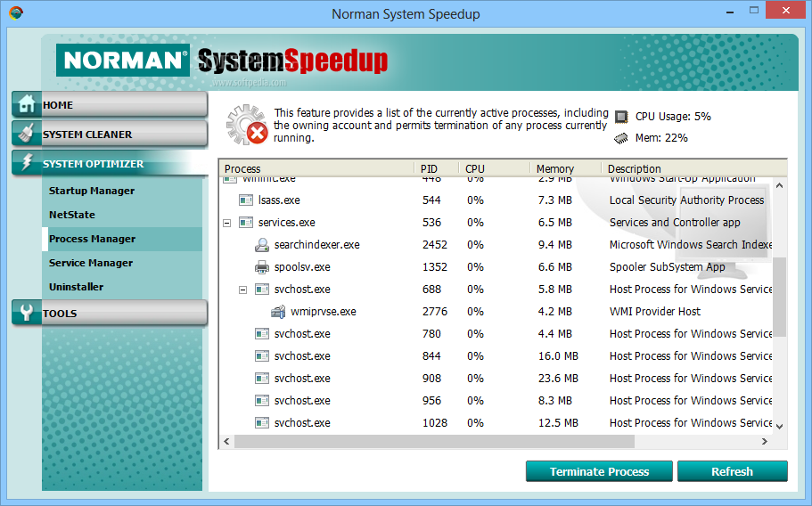Select Process Manager in sidebar
The image size is (812, 506).
tap(122, 239)
